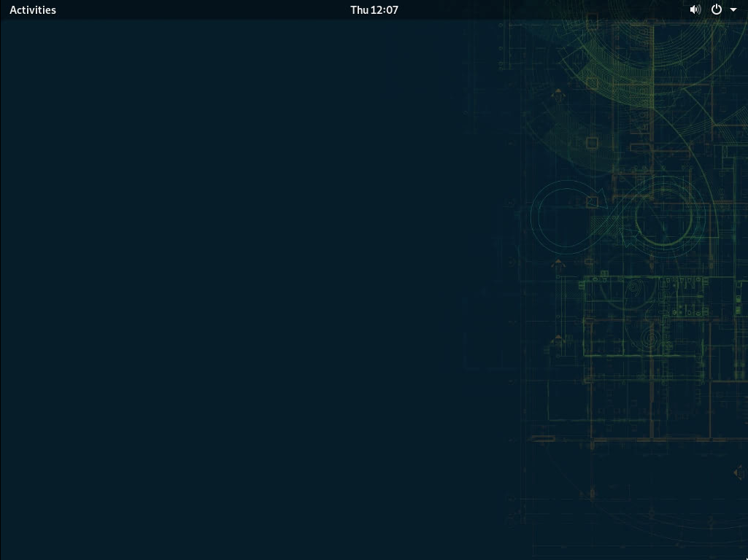The height and width of the screenshot is (560, 748).
Task: Click the arrow marker at the right screen edge
Action: pyautogui.click(x=739, y=474)
